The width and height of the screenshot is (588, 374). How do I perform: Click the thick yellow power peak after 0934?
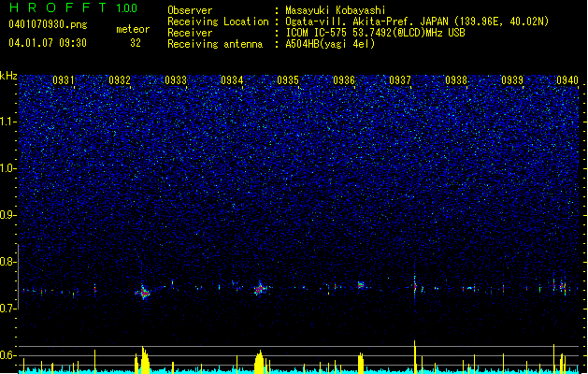(259, 362)
